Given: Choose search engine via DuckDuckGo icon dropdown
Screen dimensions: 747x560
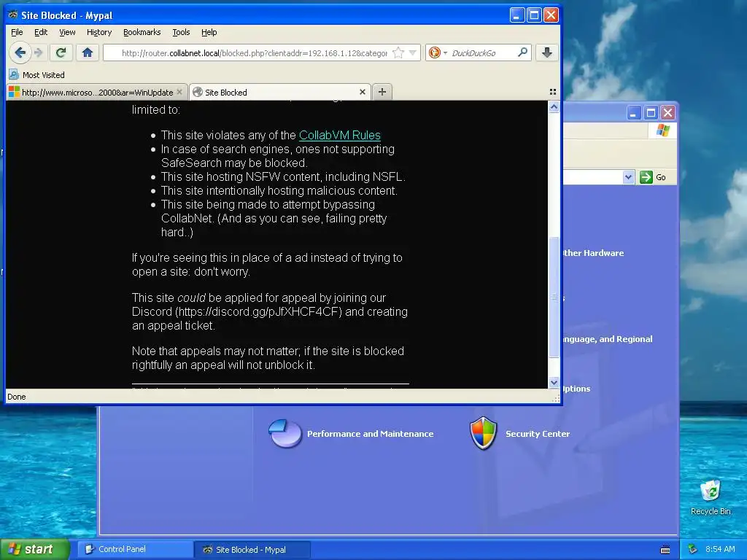Looking at the screenshot, I should (438, 52).
